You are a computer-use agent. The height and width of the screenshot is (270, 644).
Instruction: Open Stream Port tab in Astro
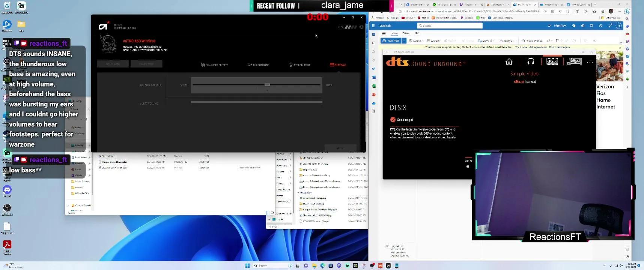(x=300, y=65)
